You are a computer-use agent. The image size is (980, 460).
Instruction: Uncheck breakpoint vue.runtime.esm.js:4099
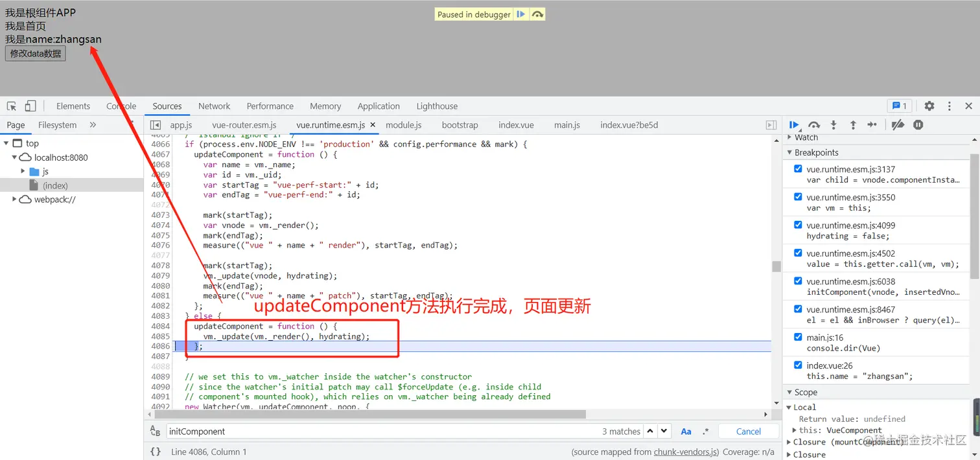click(798, 225)
